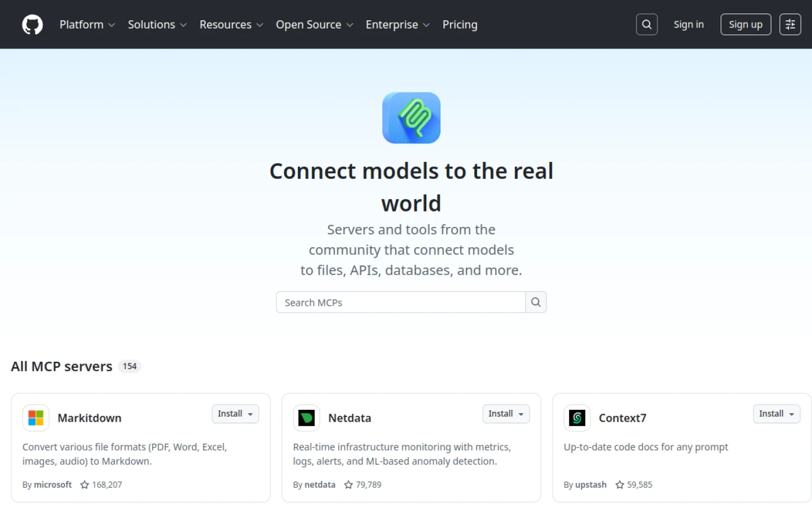
Task: Open the Install dropdown for Netdata
Action: tap(506, 414)
